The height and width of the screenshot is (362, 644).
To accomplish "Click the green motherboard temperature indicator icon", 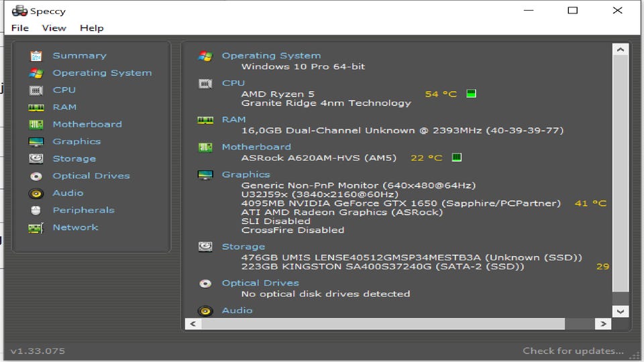I will pyautogui.click(x=457, y=157).
